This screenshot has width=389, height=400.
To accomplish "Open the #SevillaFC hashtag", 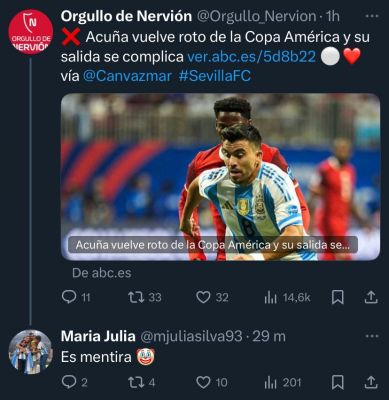I will pyautogui.click(x=215, y=76).
